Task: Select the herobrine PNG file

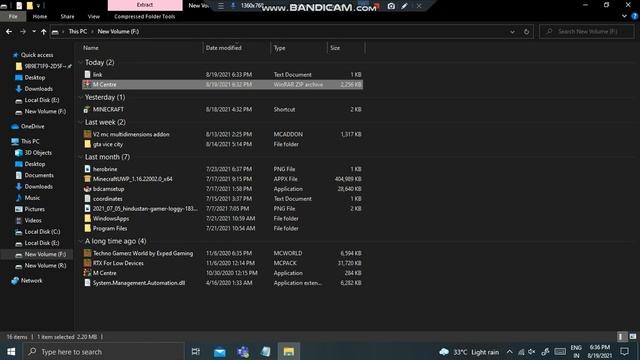Action: coord(222,169)
